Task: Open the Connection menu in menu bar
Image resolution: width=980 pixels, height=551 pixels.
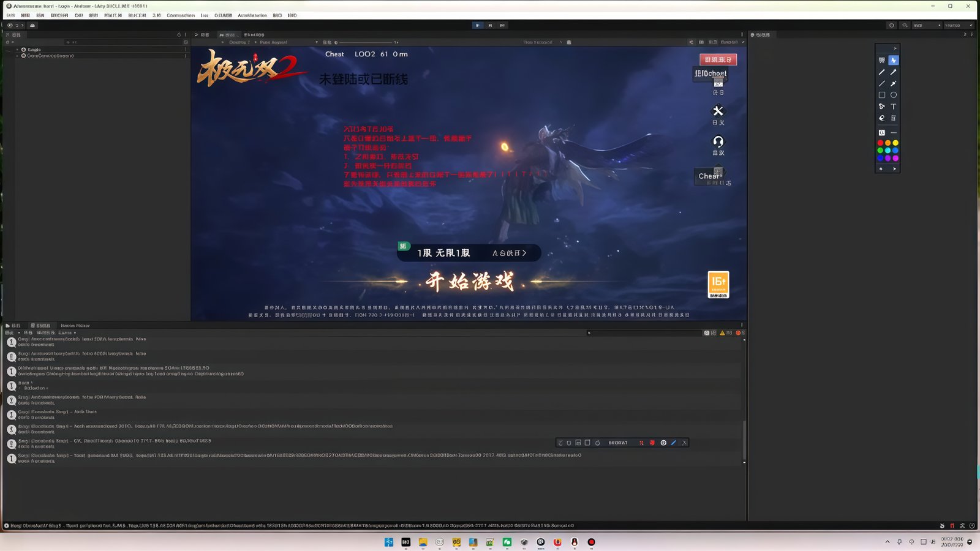Action: (x=180, y=15)
